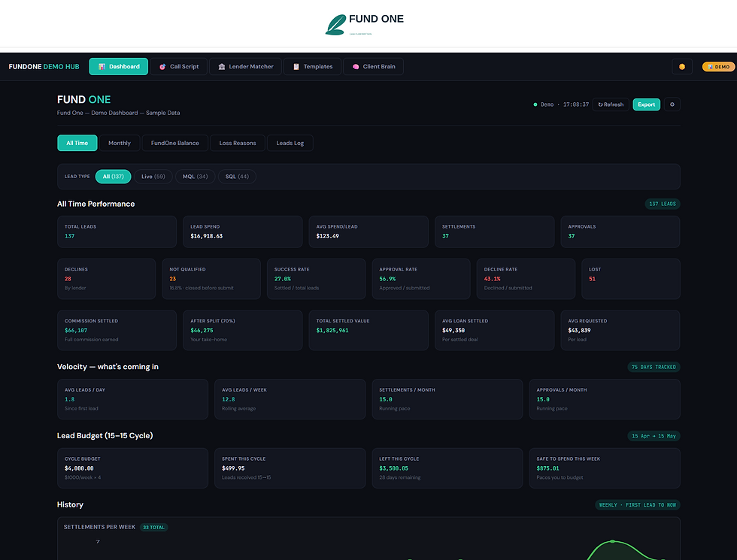Click the Cycle Budget value $4,000.00

coord(79,469)
